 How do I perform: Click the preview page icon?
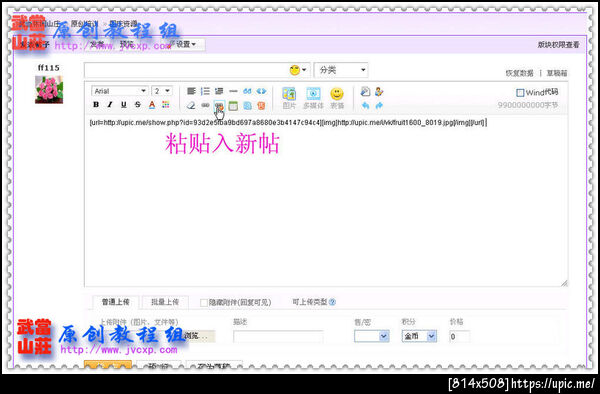(365, 91)
